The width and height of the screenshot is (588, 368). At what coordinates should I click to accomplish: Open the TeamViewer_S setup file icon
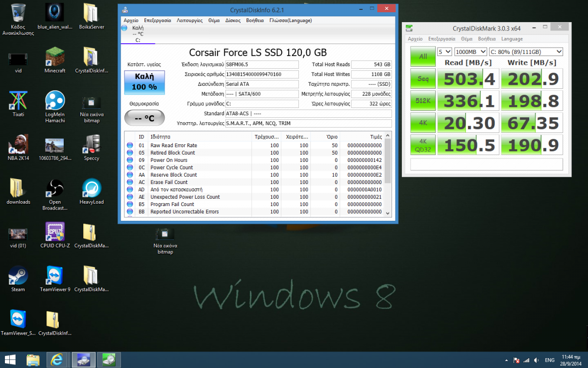click(x=18, y=322)
